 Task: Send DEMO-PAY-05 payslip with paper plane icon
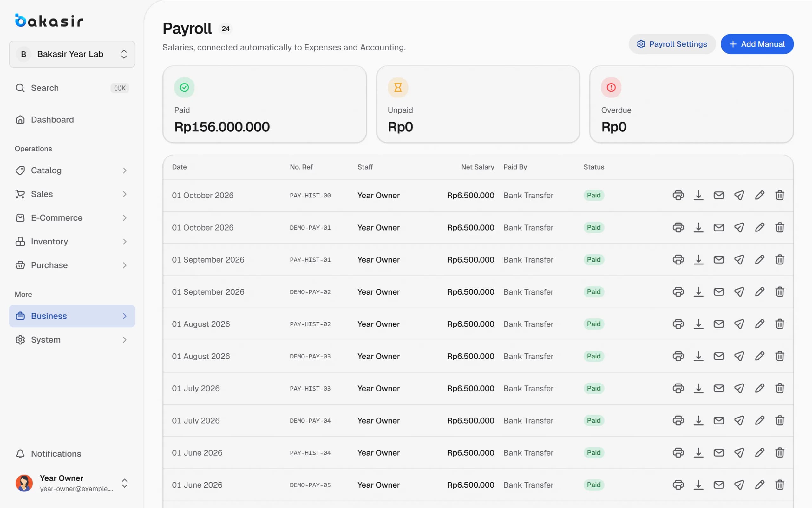coord(739,485)
